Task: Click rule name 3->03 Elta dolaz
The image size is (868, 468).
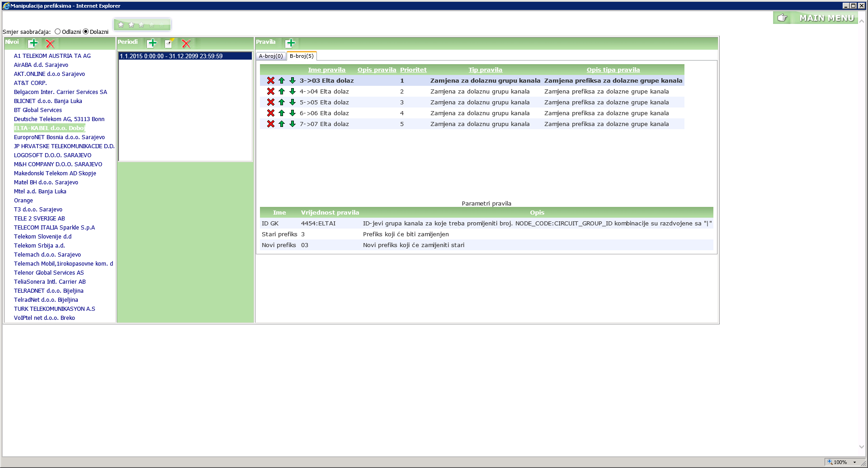Action: [326, 80]
